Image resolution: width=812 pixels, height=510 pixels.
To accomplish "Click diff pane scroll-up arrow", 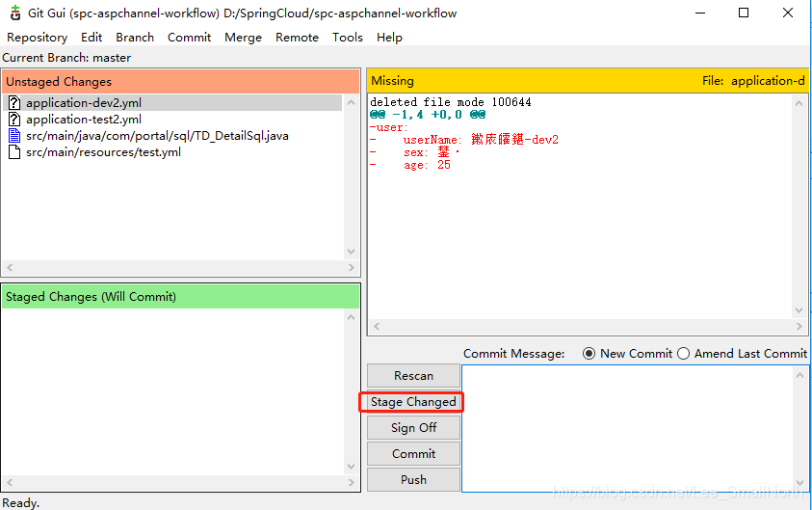I will [x=799, y=103].
